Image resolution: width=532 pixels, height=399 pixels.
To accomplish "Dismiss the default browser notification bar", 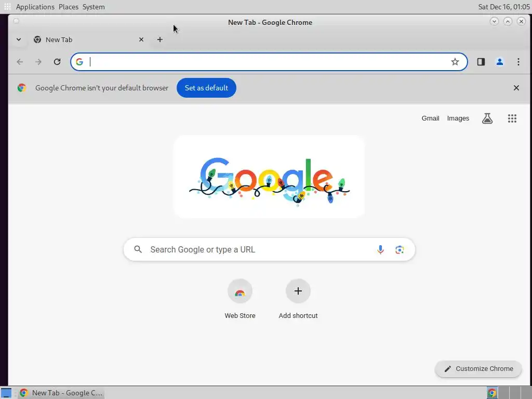I will pyautogui.click(x=516, y=88).
